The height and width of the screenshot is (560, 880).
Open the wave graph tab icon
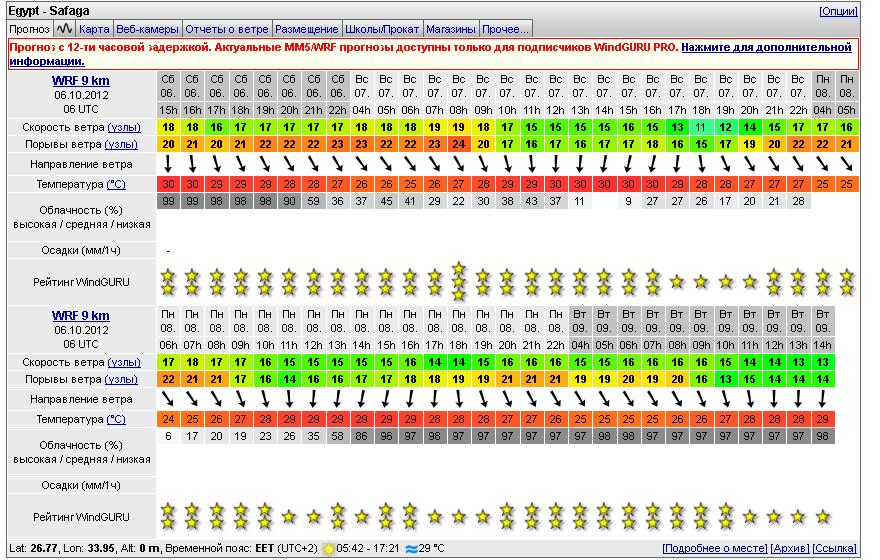tap(65, 28)
